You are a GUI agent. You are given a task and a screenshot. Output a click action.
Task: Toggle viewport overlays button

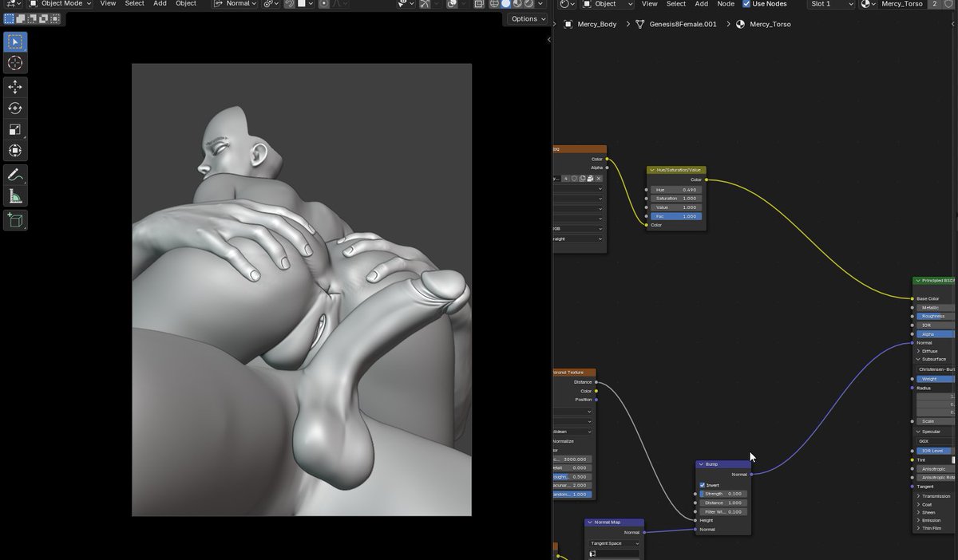point(451,4)
